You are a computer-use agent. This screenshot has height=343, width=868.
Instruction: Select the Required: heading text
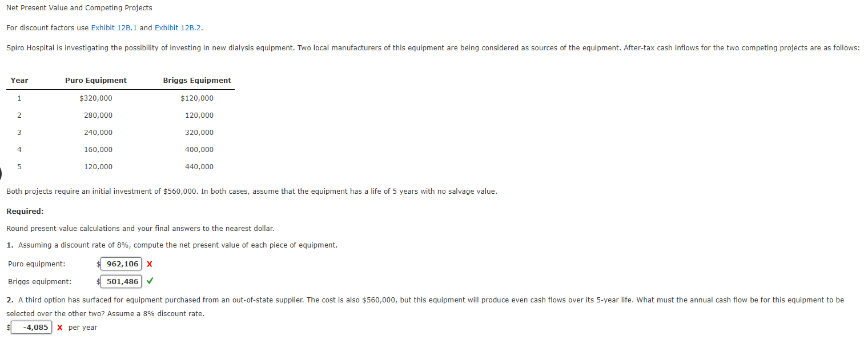[x=24, y=211]
